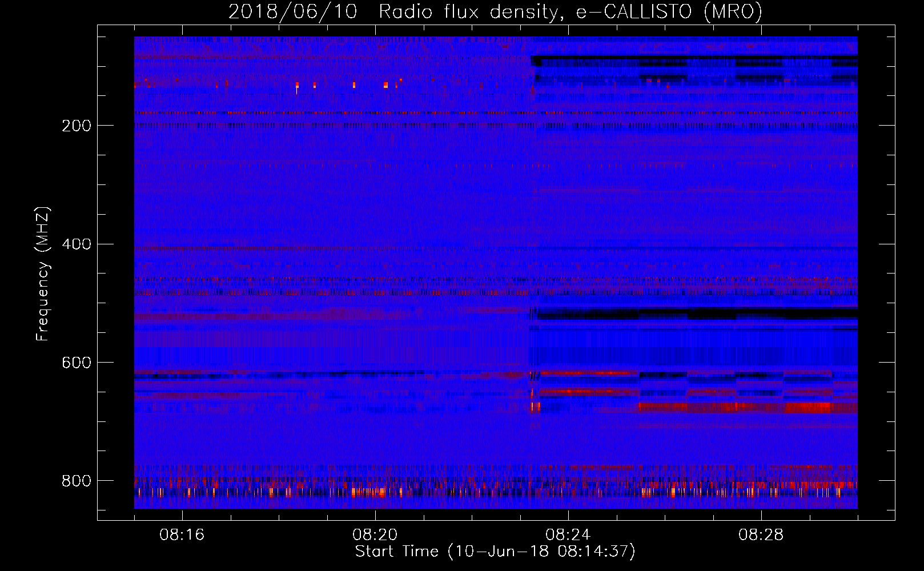This screenshot has height=571, width=924.
Task: Click the 08:24 time tick label
Action: point(568,535)
